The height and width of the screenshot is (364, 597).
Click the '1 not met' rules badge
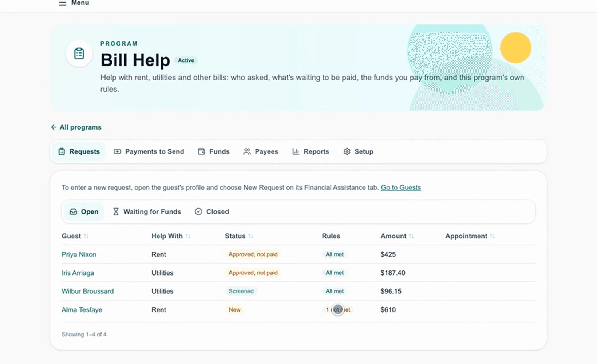tap(338, 310)
